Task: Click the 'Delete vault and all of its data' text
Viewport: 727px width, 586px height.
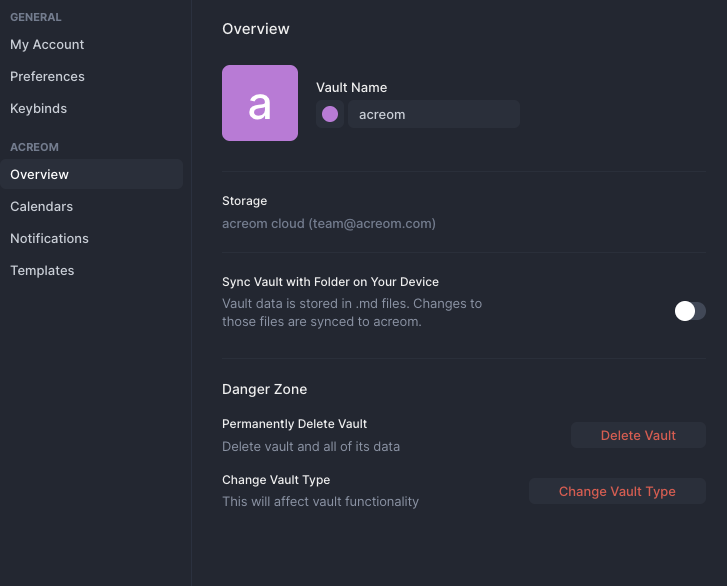Action: point(311,446)
